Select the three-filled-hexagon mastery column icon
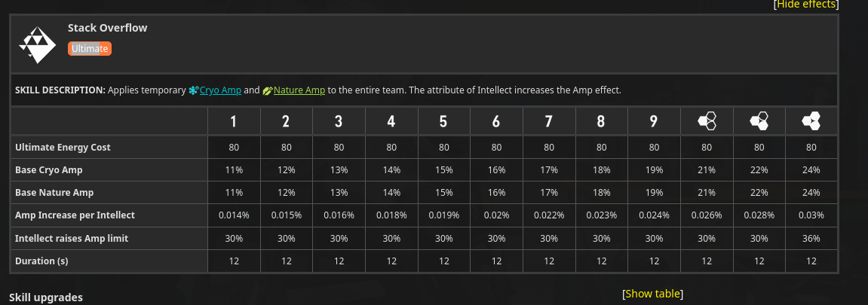Screen dimensions: 868x305 811,121
